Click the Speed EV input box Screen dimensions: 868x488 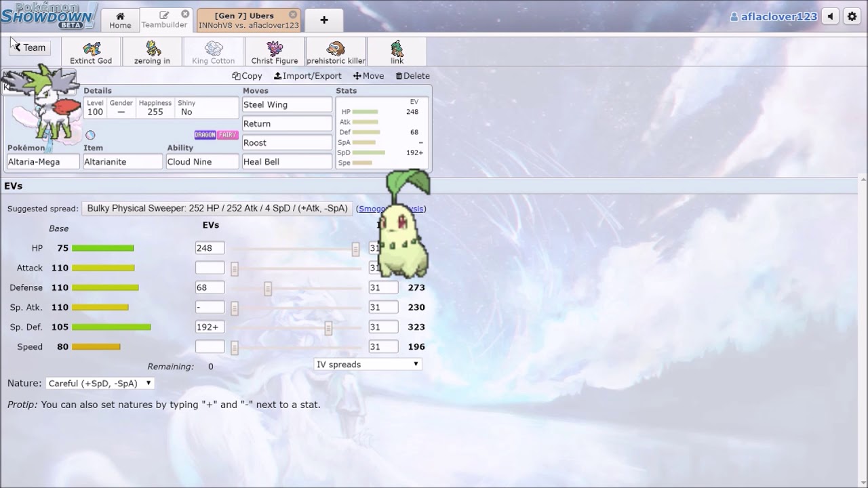pyautogui.click(x=210, y=347)
